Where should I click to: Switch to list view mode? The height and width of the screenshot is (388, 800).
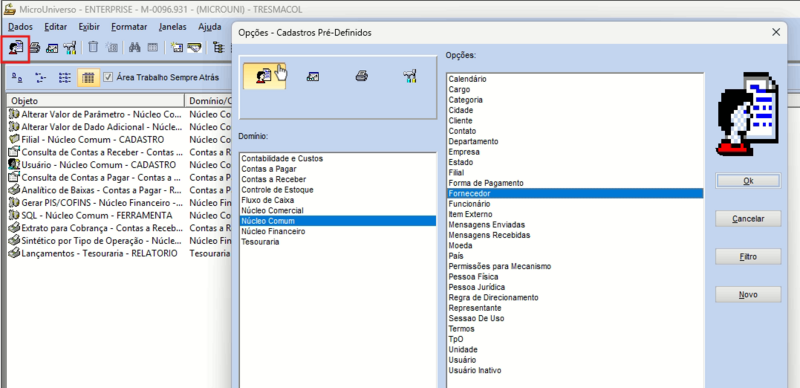(65, 78)
